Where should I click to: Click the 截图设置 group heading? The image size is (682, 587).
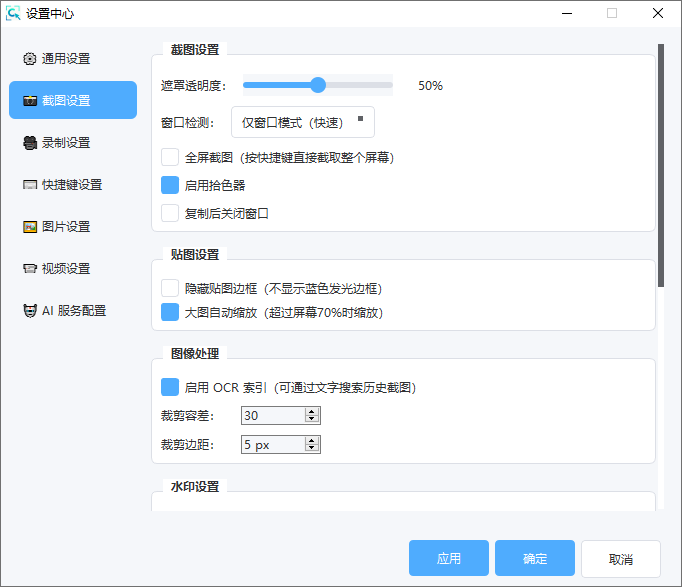pos(195,50)
